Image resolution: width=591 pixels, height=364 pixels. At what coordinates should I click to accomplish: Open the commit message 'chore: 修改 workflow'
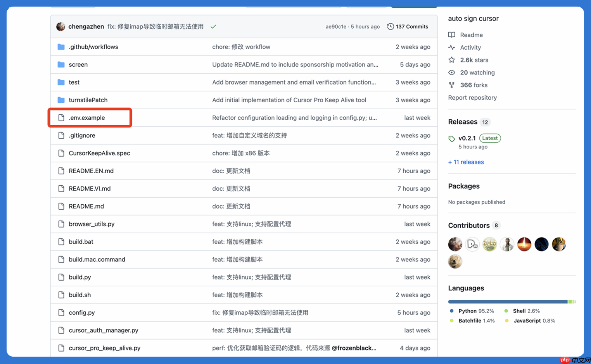tap(241, 47)
